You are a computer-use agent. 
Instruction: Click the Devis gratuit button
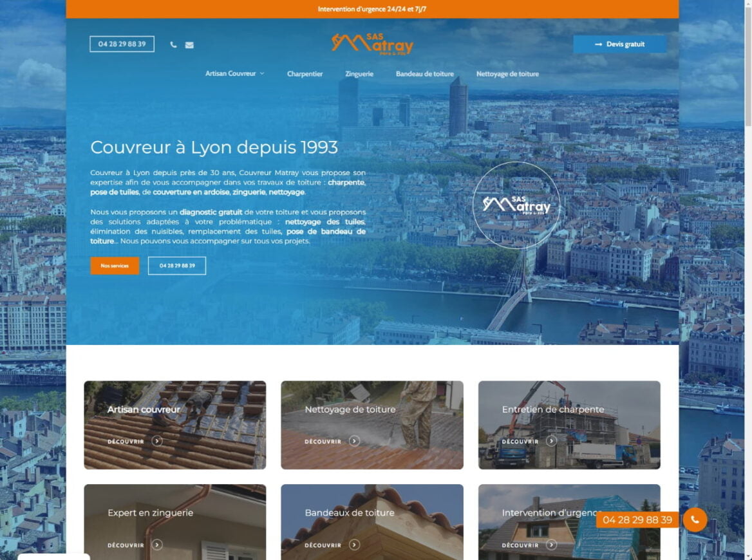point(620,44)
